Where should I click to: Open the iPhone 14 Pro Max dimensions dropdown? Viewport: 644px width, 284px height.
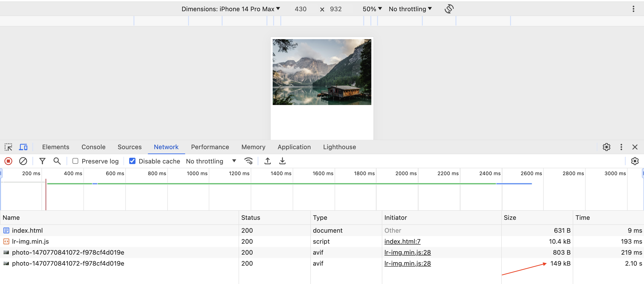pos(230,9)
